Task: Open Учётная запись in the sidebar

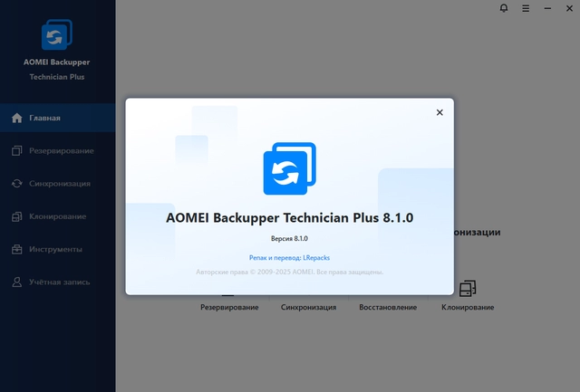Action: pos(58,282)
